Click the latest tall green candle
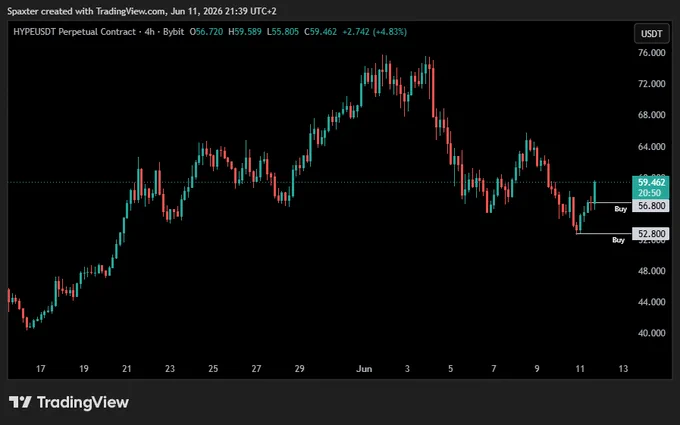Image resolution: width=680 pixels, height=425 pixels. tap(595, 195)
